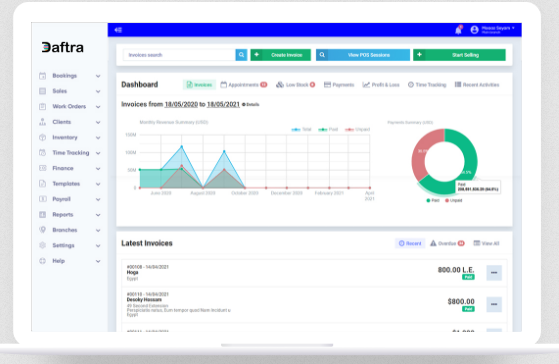The image size is (559, 364).
Task: Expand the Inventory chevron
Action: [98, 138]
